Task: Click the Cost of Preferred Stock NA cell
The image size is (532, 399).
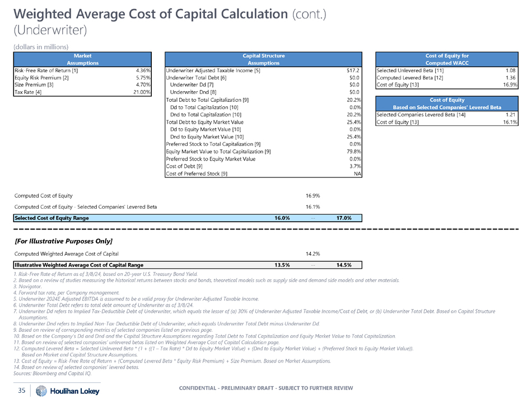Action: tap(357, 173)
